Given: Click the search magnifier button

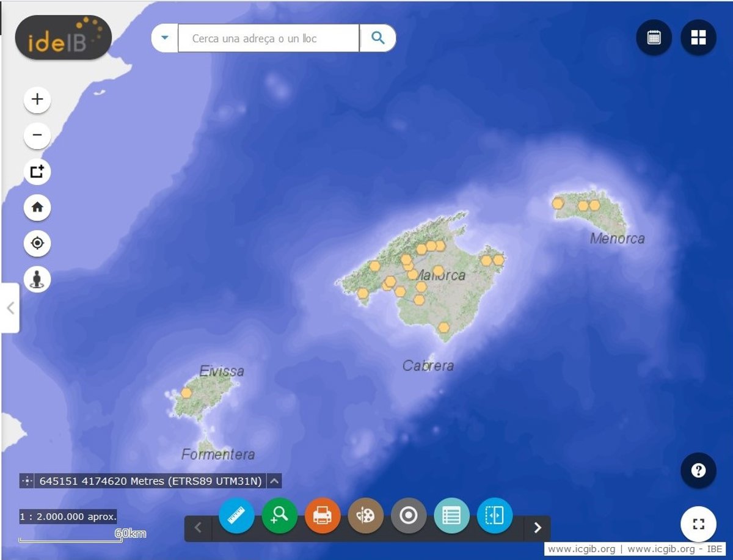Looking at the screenshot, I should click(378, 38).
